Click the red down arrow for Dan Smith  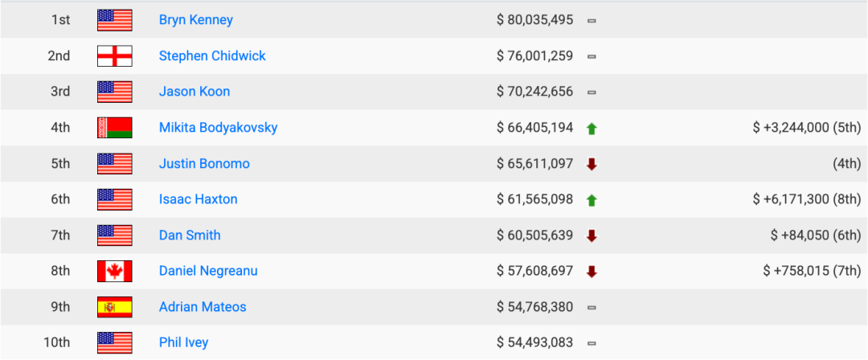(592, 235)
